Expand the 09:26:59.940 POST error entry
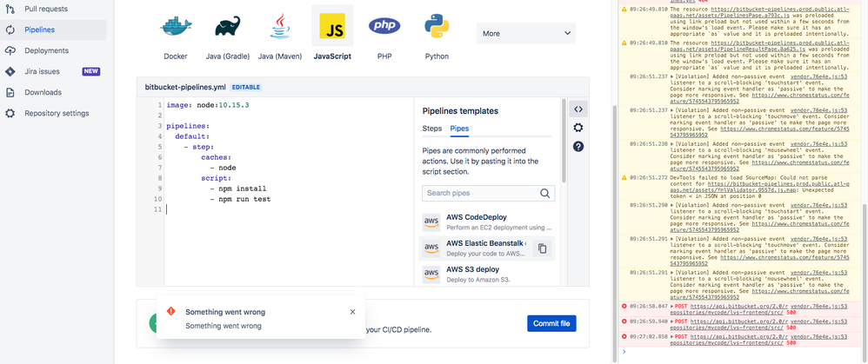Screen dimensions: 868x364 (671, 321)
